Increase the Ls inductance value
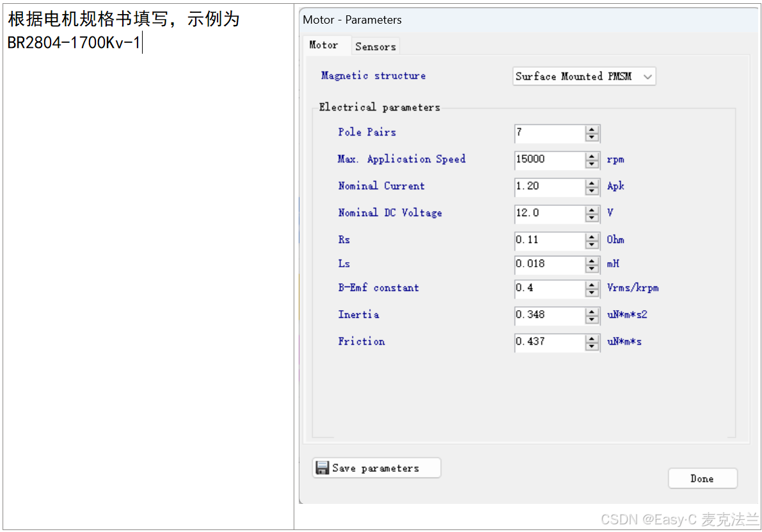 (592, 262)
